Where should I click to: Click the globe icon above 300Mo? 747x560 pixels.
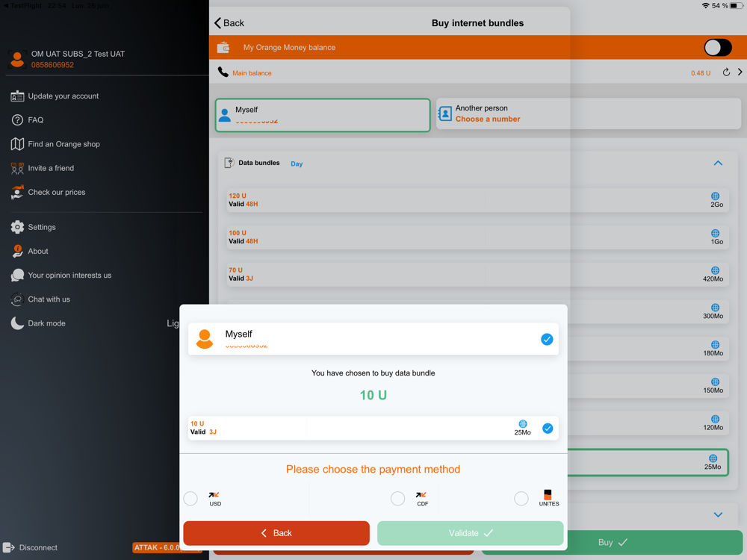pyautogui.click(x=715, y=308)
